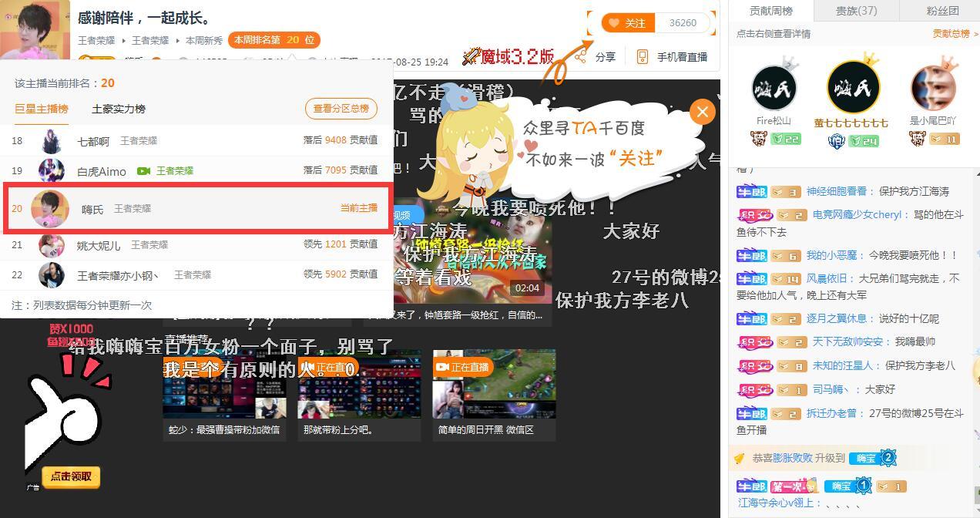
Task: Open 贡献总榜 link
Action: [x=955, y=34]
